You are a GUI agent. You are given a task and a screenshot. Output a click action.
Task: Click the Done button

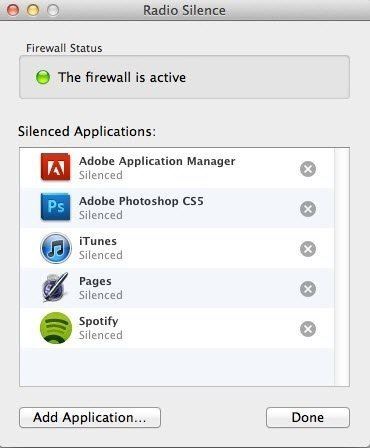pyautogui.click(x=308, y=417)
